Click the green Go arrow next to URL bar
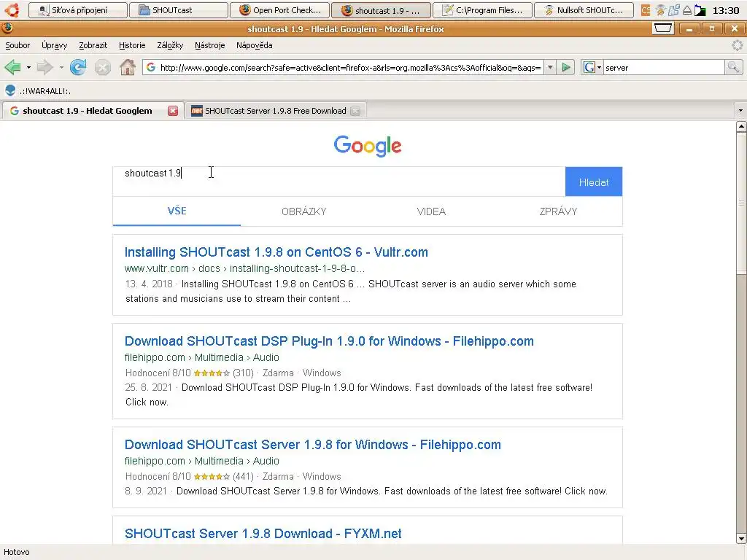The height and width of the screenshot is (560, 747). 566,68
